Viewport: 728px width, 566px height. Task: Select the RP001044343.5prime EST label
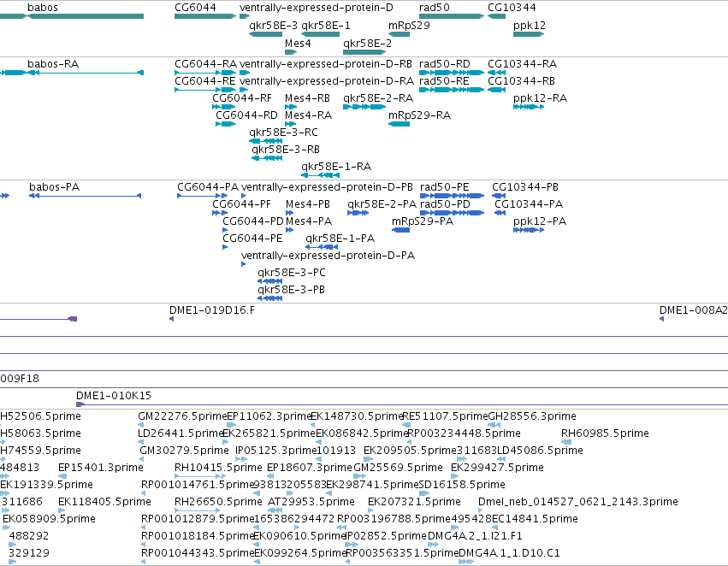point(198,553)
